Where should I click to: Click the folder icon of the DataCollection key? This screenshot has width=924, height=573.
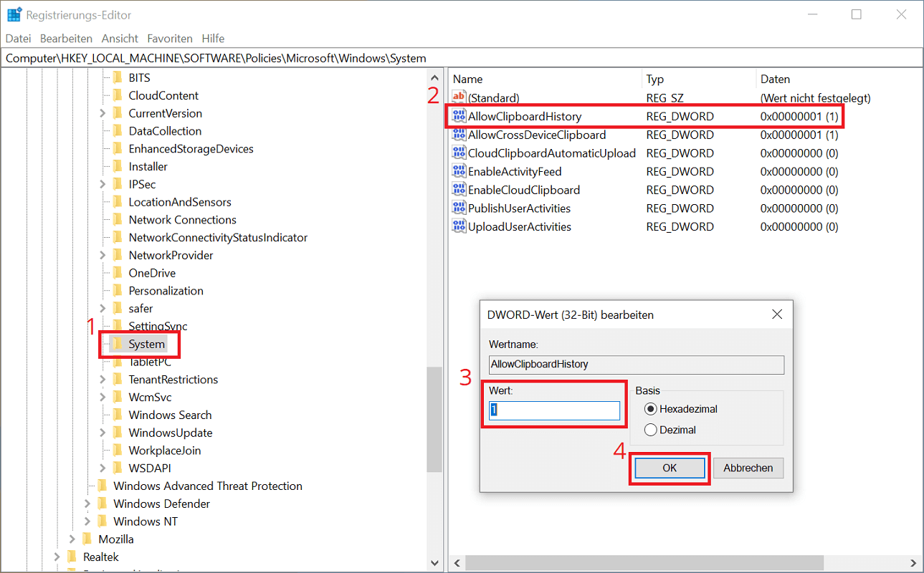[118, 131]
